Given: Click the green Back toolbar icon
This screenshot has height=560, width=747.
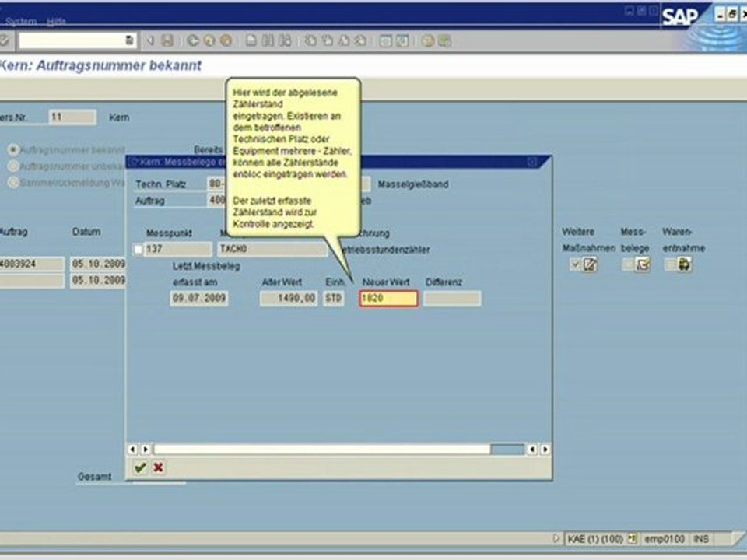Looking at the screenshot, I should (x=192, y=41).
